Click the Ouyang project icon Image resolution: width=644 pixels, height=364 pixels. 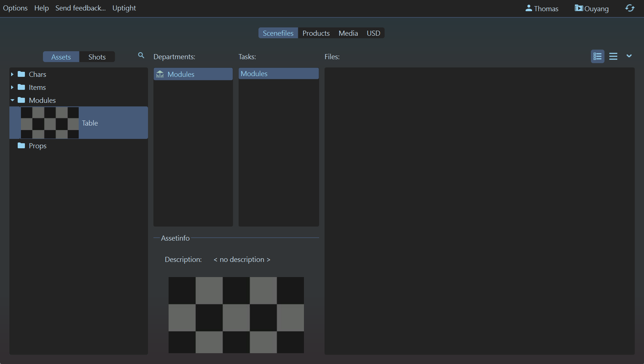coord(579,8)
